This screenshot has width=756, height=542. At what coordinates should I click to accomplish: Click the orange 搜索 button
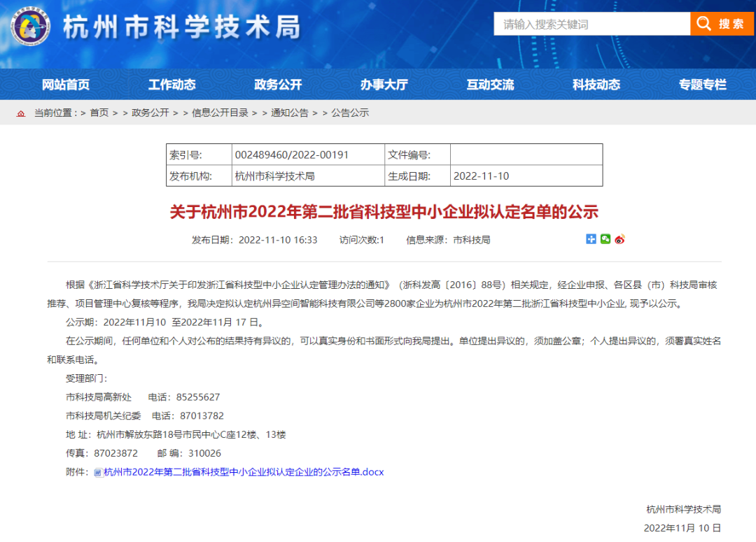(722, 24)
